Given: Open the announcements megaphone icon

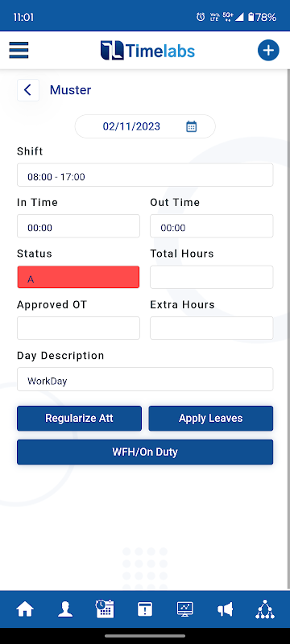Looking at the screenshot, I should 225,609.
